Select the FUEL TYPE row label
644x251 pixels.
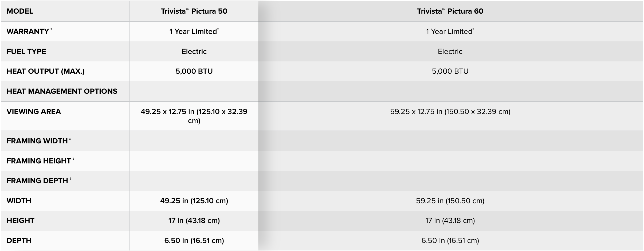(26, 52)
